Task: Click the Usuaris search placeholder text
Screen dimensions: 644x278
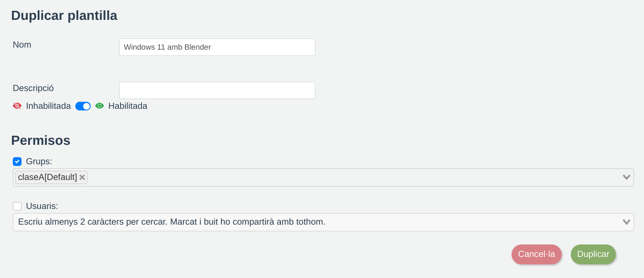Action: 172,222
